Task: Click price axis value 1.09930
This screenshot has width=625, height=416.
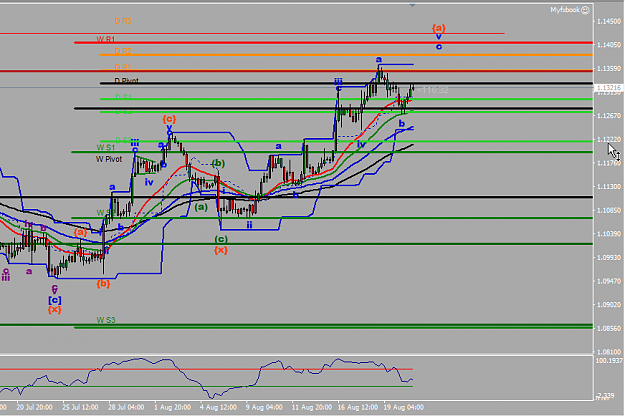Action: click(609, 257)
